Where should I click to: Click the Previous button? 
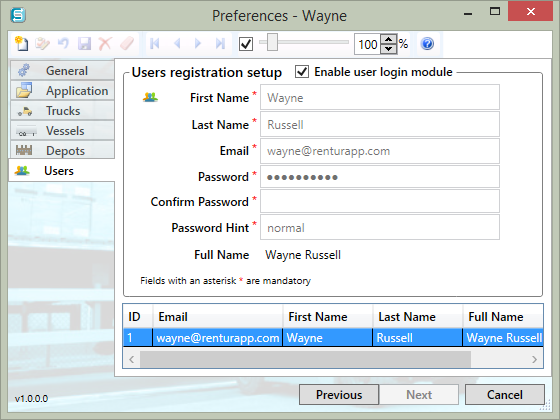coord(339,395)
